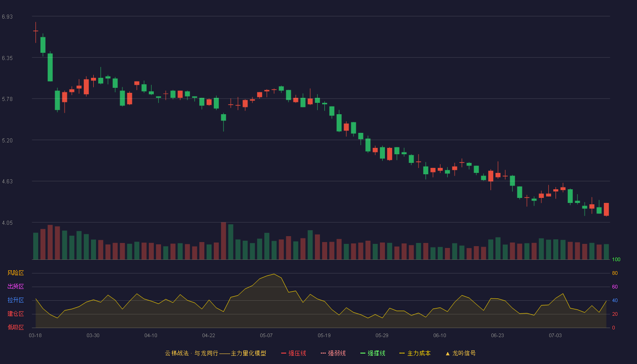
Task: Click the 06-23 date label
Action: 497,336
